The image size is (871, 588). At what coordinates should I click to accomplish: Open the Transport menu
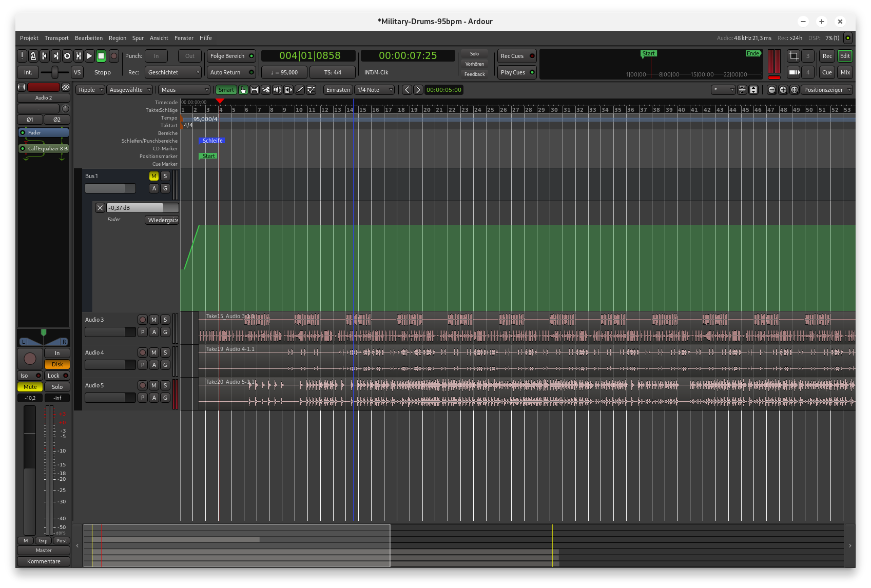click(x=56, y=38)
